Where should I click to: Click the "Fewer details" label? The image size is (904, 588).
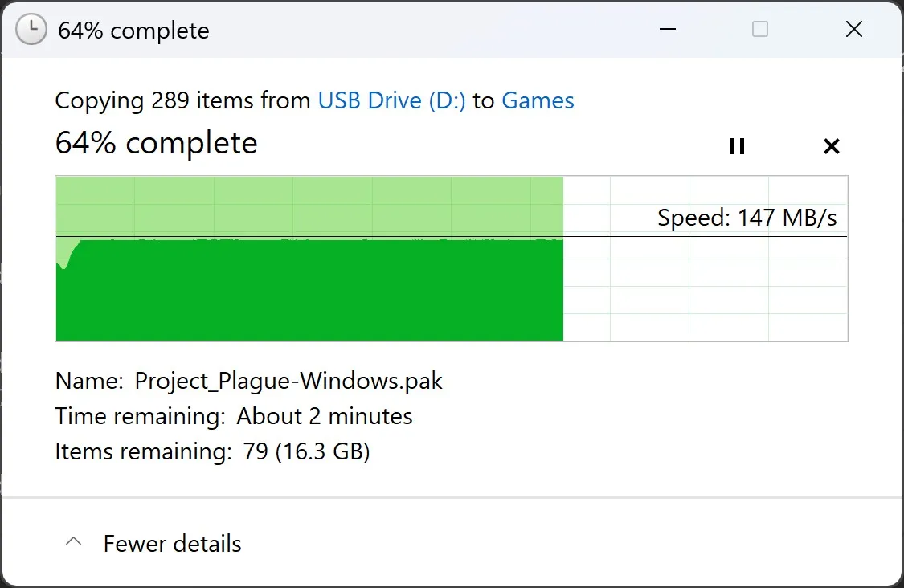[x=172, y=544]
